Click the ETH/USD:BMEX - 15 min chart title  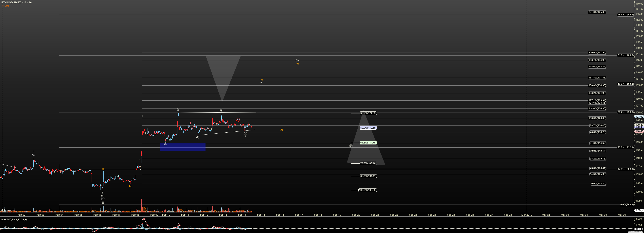coord(16,3)
